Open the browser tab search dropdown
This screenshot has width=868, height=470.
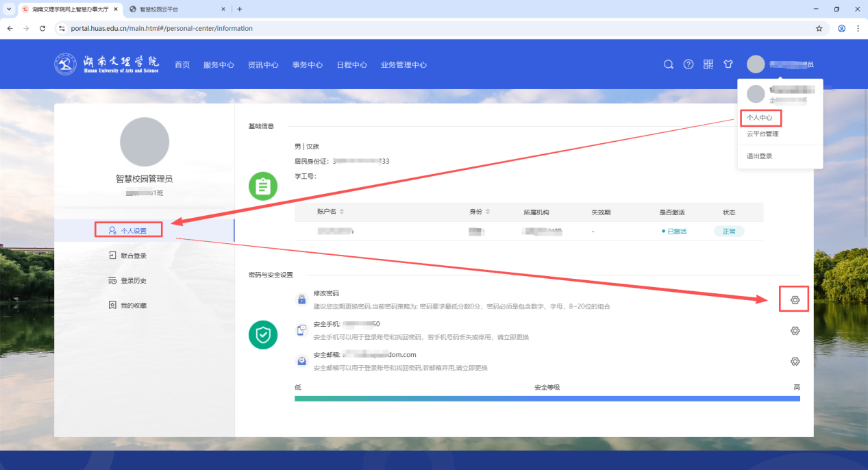tap(8, 9)
